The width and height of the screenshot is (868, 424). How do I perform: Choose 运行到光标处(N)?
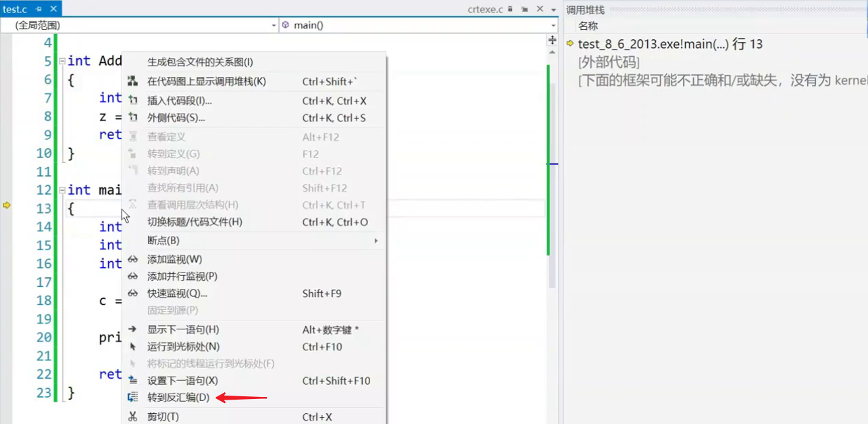tap(253, 346)
